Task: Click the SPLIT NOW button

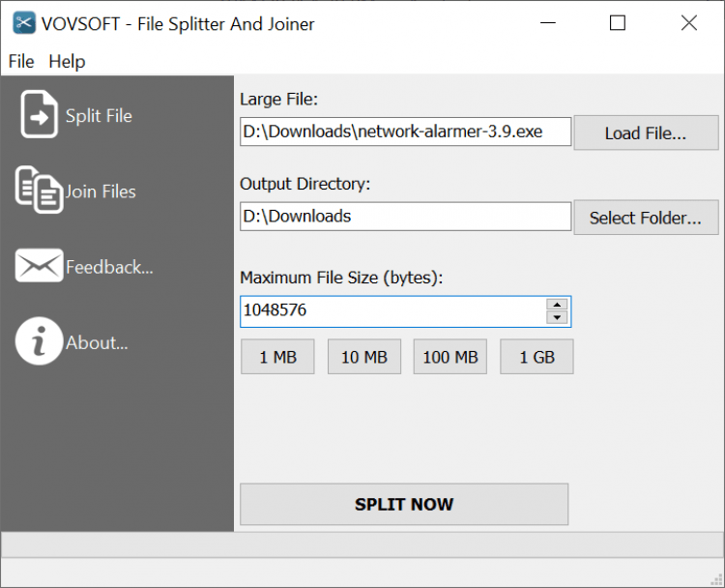Action: pyautogui.click(x=404, y=504)
